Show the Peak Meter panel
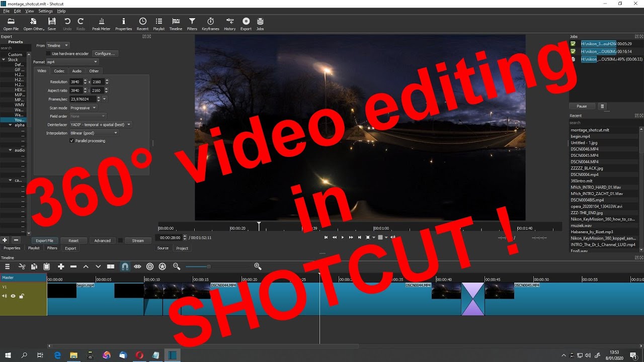The height and width of the screenshot is (362, 644). click(101, 24)
